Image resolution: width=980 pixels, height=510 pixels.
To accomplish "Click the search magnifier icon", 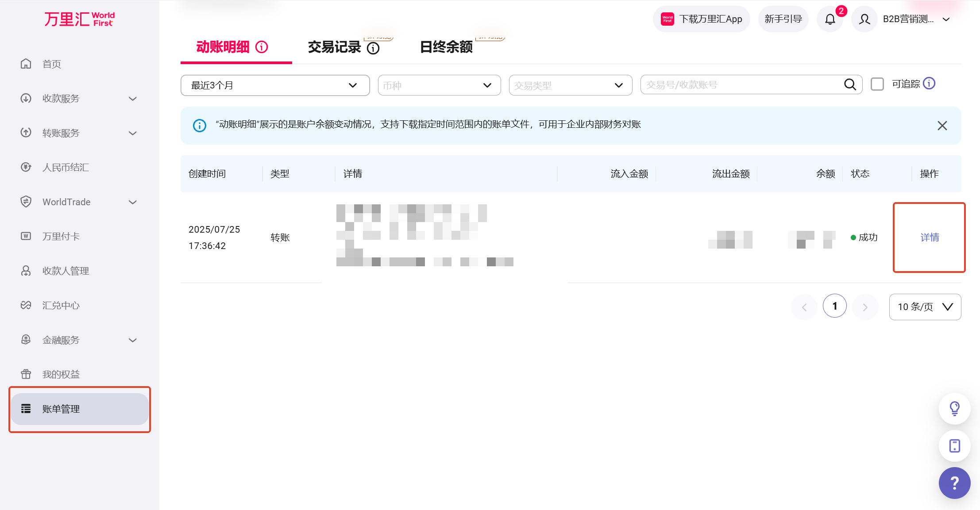I will pos(850,84).
